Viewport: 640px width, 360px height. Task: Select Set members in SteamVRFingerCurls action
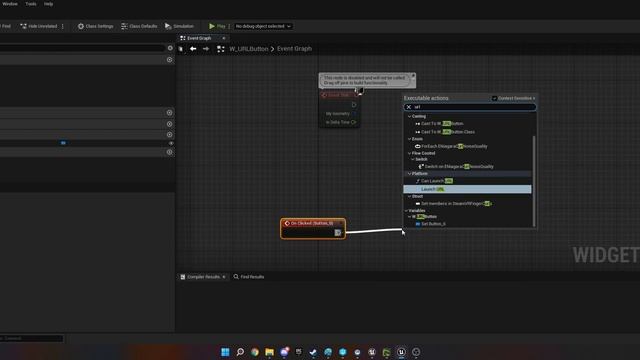click(x=456, y=203)
